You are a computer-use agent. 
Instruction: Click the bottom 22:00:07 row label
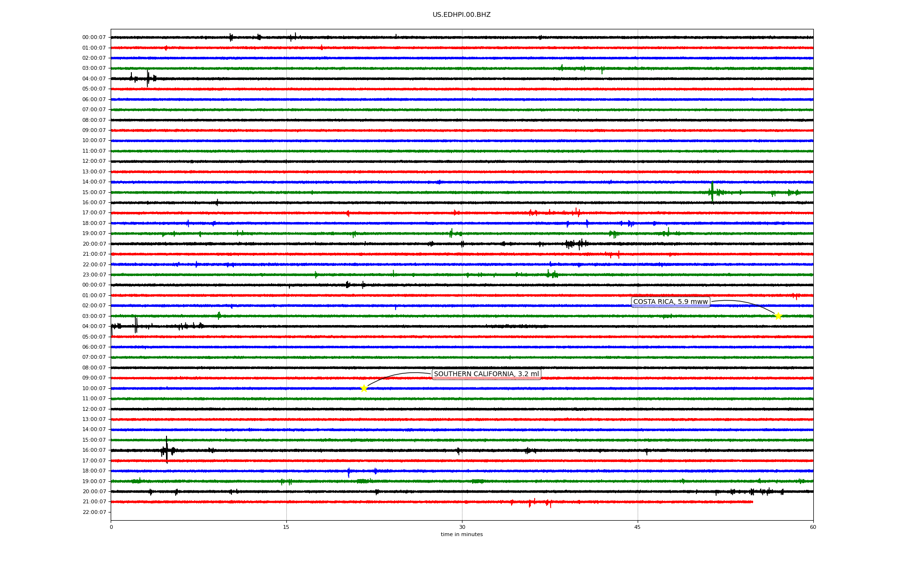pos(94,512)
